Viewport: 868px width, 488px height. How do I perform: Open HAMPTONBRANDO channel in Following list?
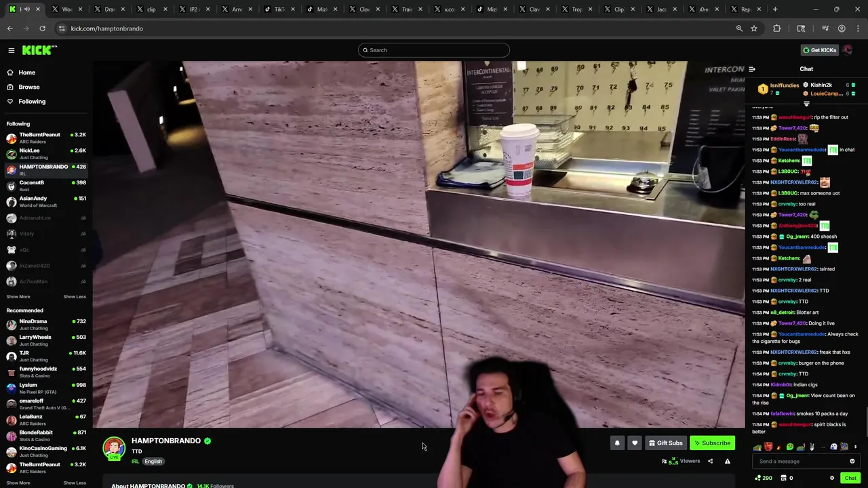tap(46, 169)
